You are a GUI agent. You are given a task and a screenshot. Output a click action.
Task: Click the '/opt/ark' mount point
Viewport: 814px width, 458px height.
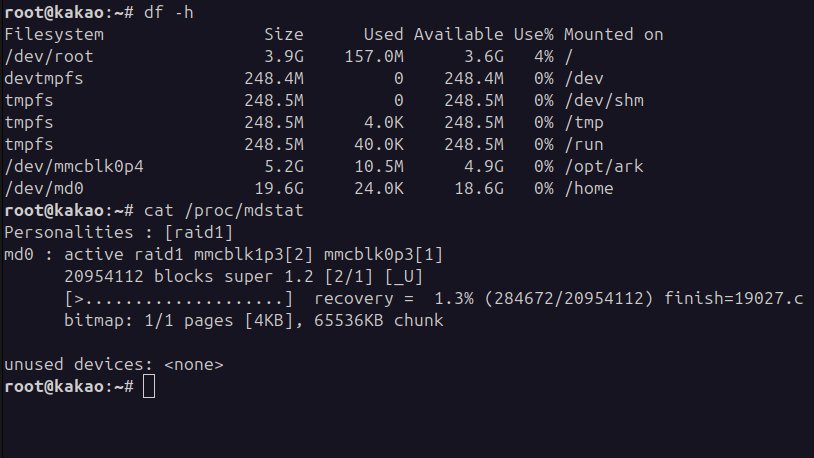tap(604, 167)
